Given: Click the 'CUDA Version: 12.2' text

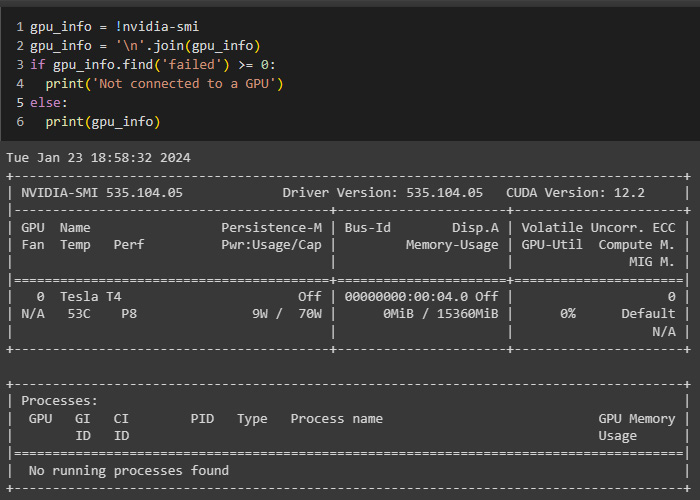Looking at the screenshot, I should pyautogui.click(x=575, y=193).
